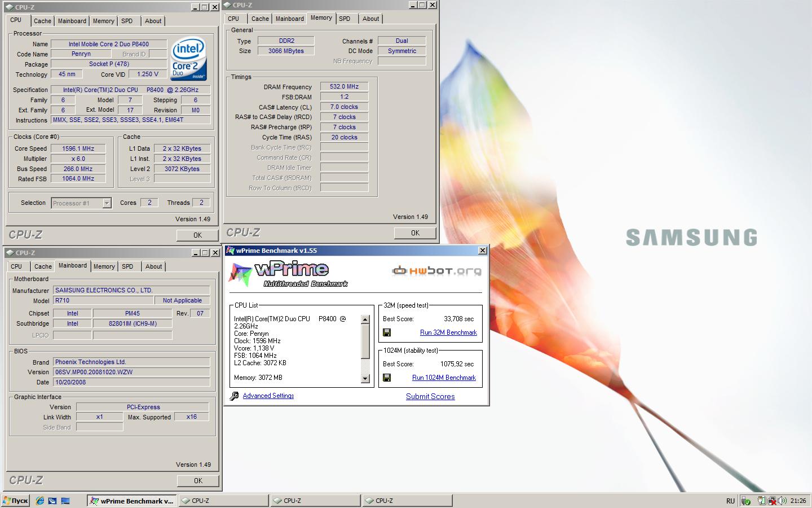Screen dimensions: 812x508
Task: Open the SPD tab in the CPU-Z Processor window
Action: [x=127, y=21]
